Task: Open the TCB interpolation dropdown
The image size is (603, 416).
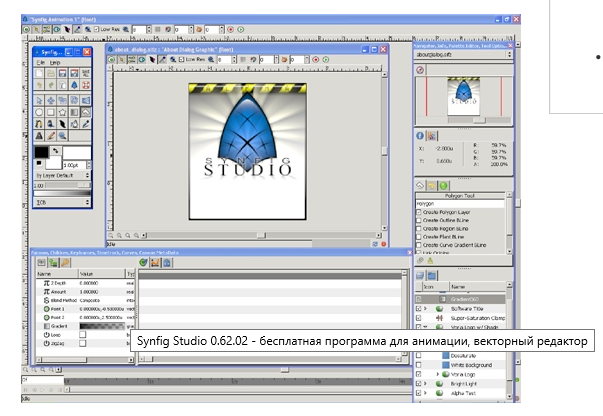Action: click(x=63, y=202)
